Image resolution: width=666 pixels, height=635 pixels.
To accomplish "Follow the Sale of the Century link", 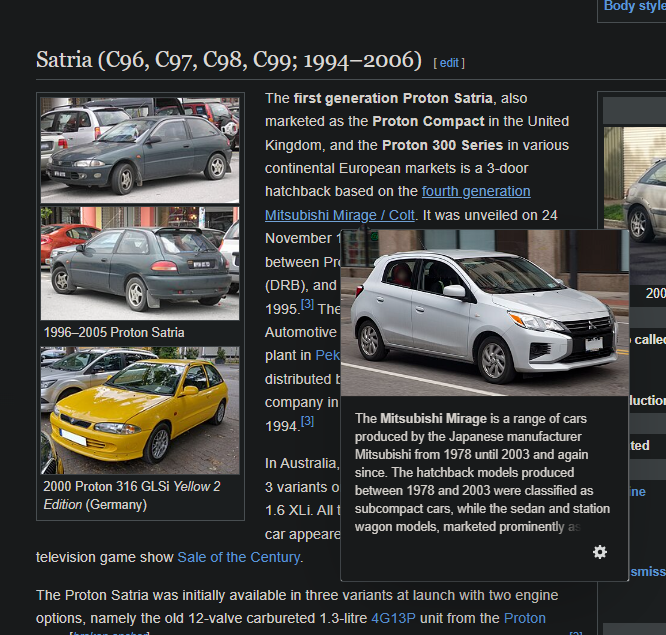I will [239, 557].
